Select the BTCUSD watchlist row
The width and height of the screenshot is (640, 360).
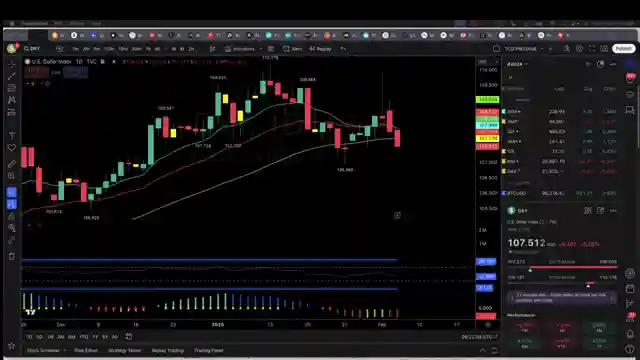tap(560, 193)
